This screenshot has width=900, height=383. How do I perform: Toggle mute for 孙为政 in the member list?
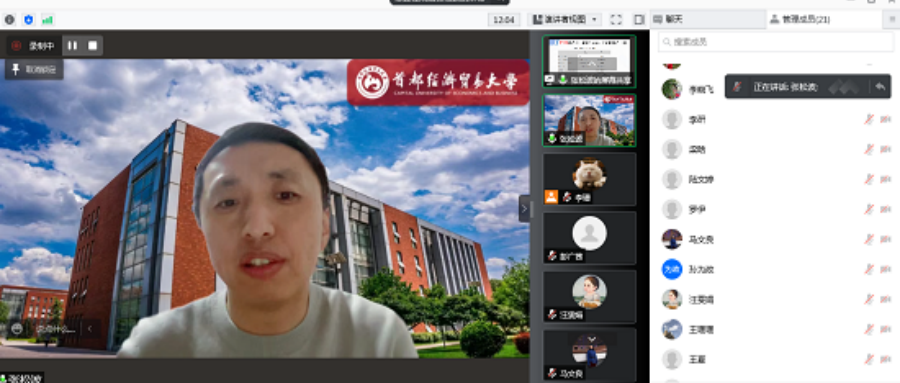pyautogui.click(x=869, y=269)
